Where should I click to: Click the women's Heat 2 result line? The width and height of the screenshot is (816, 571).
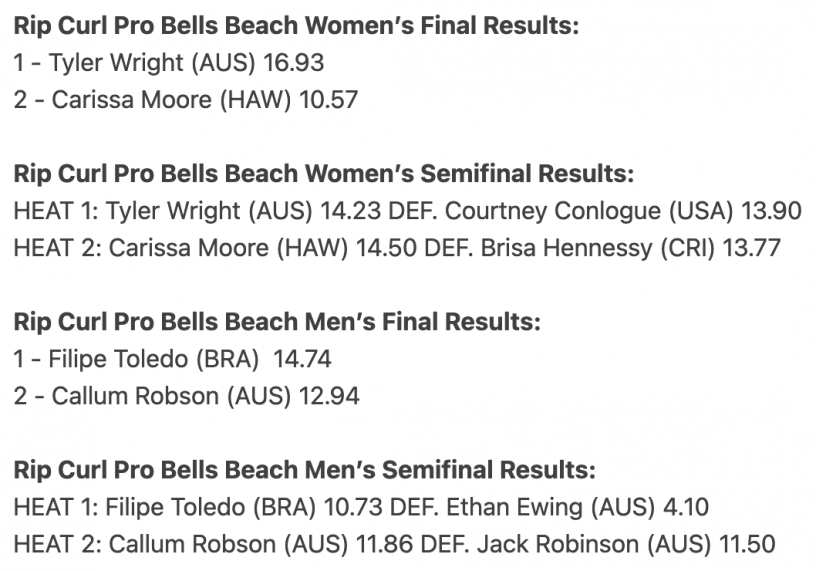click(397, 248)
